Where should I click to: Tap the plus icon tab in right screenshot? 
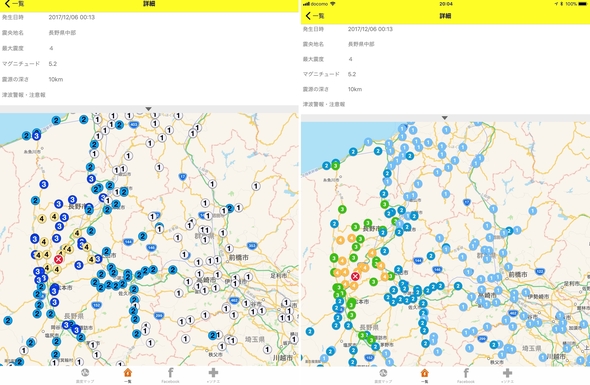[x=507, y=375]
